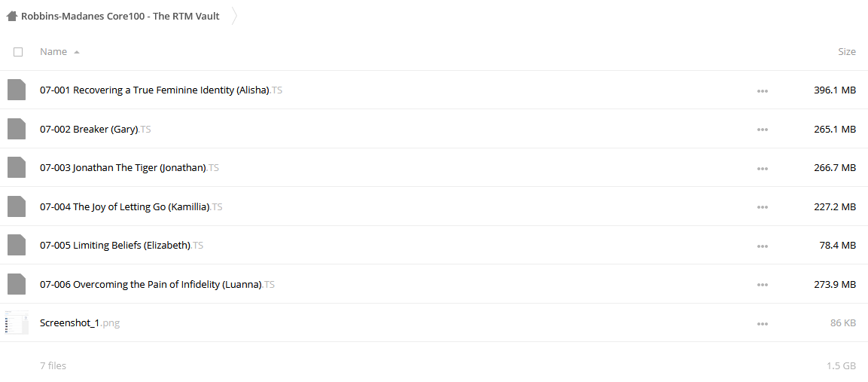Open more options for 07-002 Breaker file
The height and width of the screenshot is (382, 868).
763,130
